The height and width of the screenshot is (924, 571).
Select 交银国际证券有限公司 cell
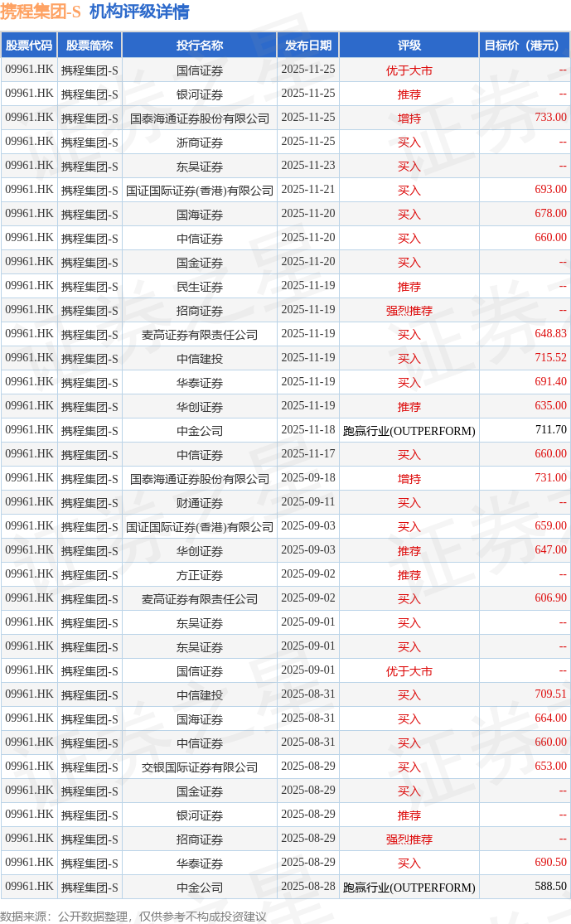[200, 767]
